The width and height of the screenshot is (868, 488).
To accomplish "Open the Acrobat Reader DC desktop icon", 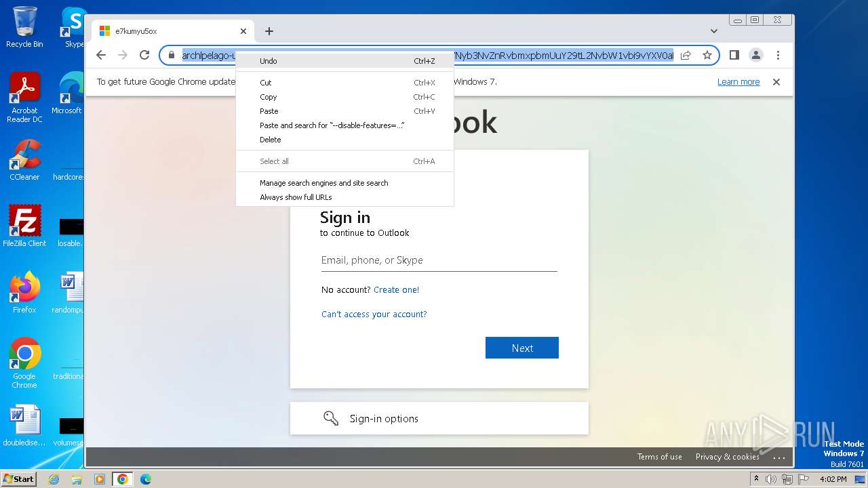I will (x=24, y=98).
